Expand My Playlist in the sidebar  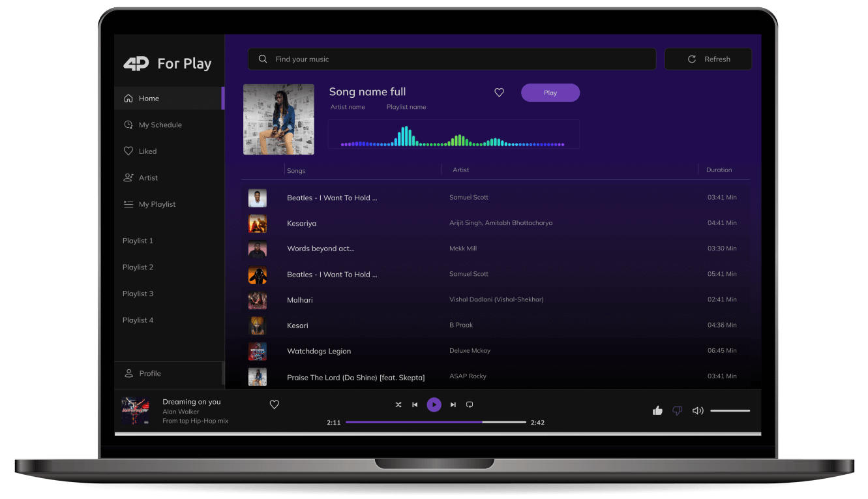coord(157,204)
